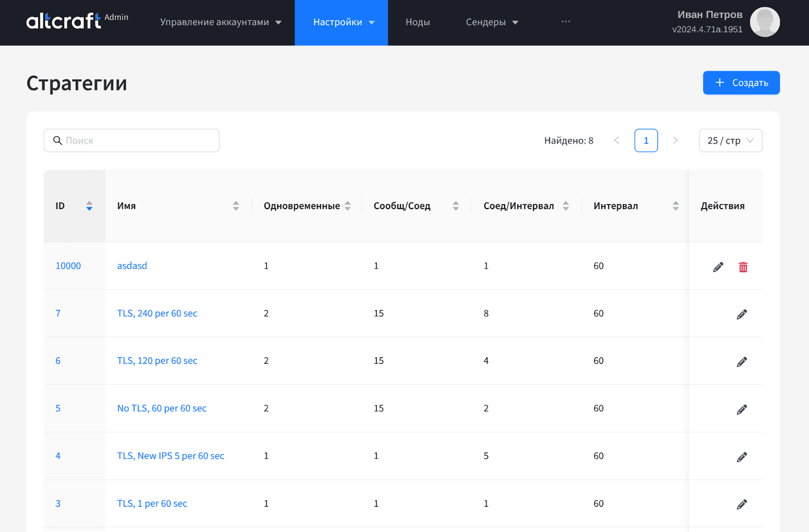This screenshot has width=809, height=532.
Task: Edit the TLS, New IPS 5 strategy
Action: click(x=741, y=457)
